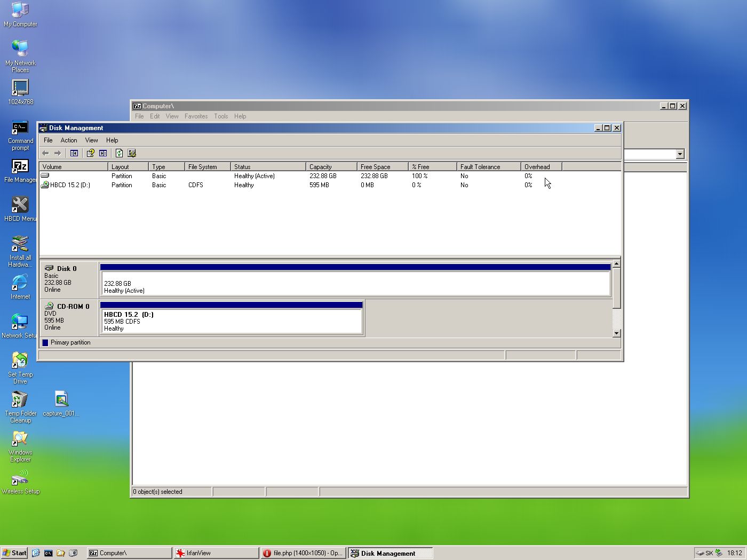Viewport: 747px width, 560px height.
Task: Switch to the IrfanView taskbar button
Action: [217, 553]
